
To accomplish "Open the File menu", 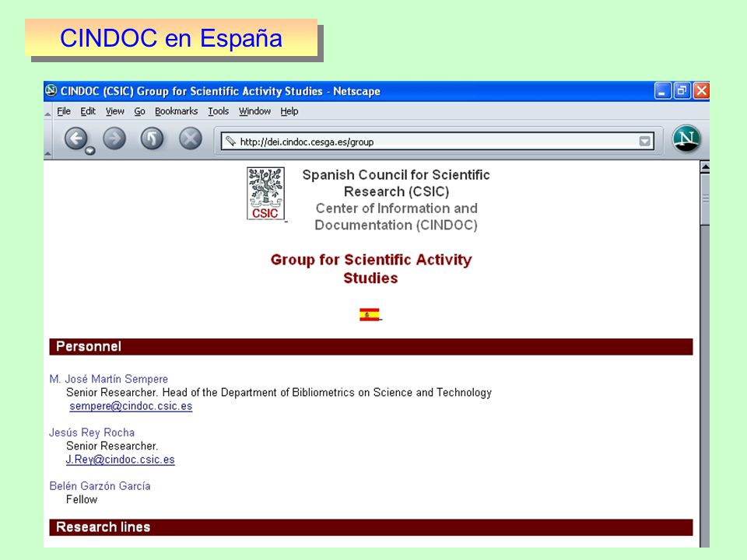I will click(64, 111).
